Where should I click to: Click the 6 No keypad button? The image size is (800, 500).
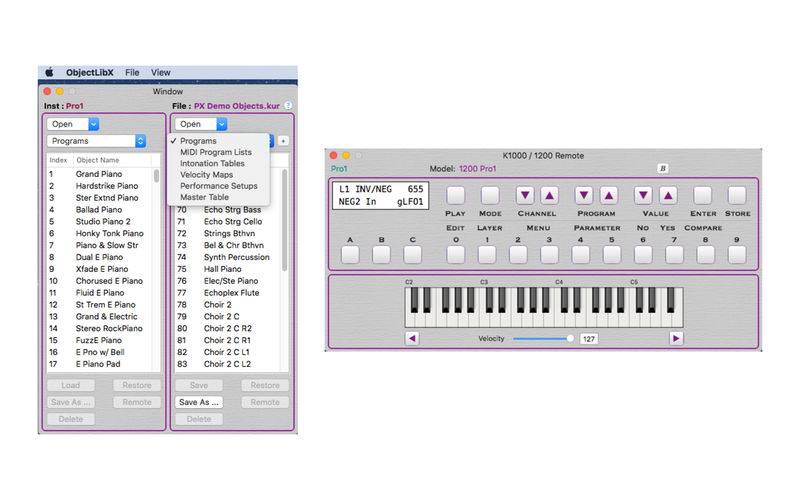click(x=643, y=255)
